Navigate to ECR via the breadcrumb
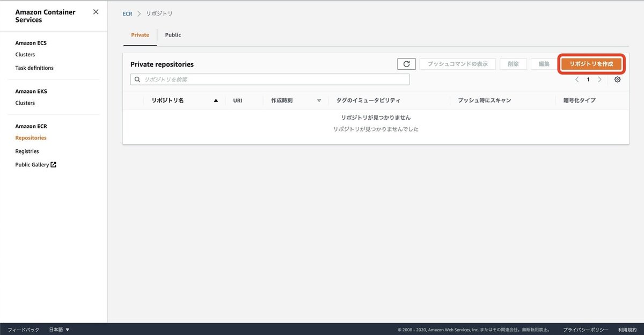This screenshot has height=335, width=644. (127, 13)
